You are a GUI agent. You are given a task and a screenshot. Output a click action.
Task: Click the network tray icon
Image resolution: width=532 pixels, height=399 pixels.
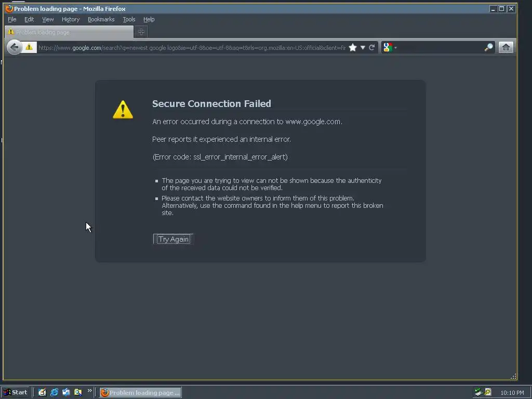(478, 392)
